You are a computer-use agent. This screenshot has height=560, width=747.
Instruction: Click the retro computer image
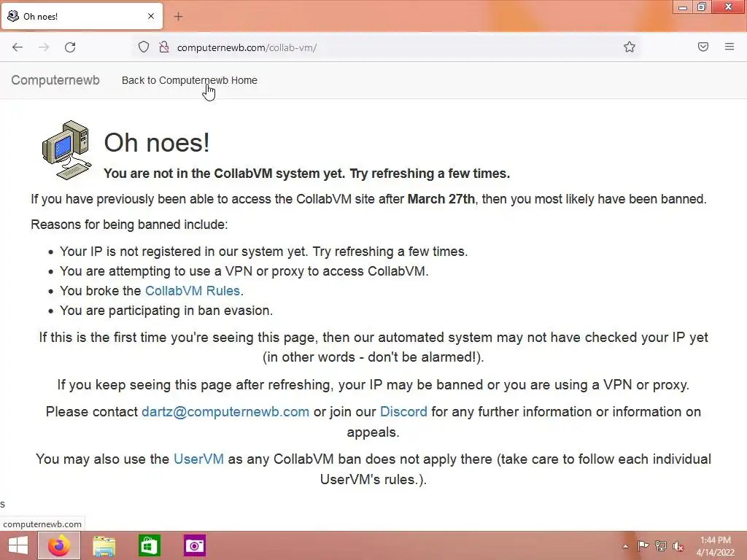pyautogui.click(x=66, y=150)
